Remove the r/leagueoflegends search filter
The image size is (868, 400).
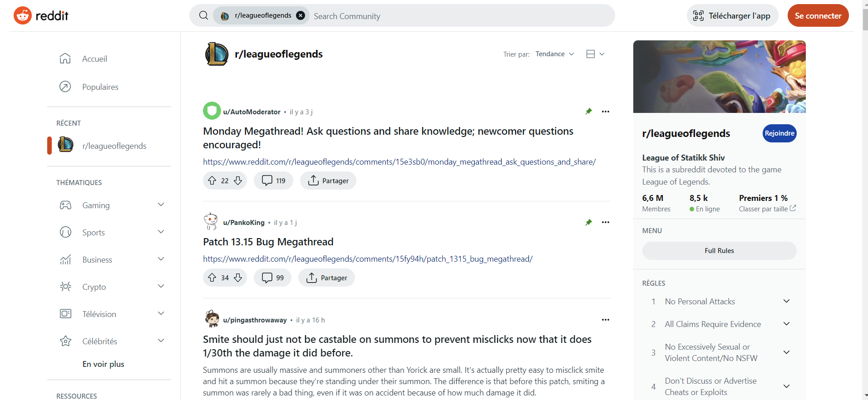click(301, 15)
